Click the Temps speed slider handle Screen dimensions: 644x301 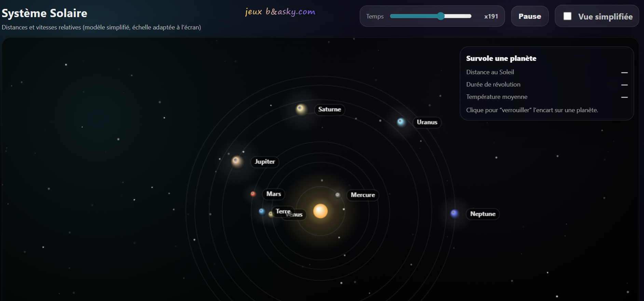click(441, 16)
